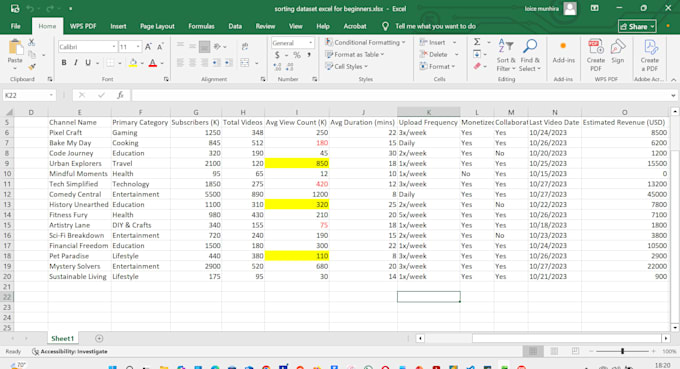Viewport: 680px width, 369px height.
Task: Click the AutoSum sigma icon
Action: pos(477,42)
